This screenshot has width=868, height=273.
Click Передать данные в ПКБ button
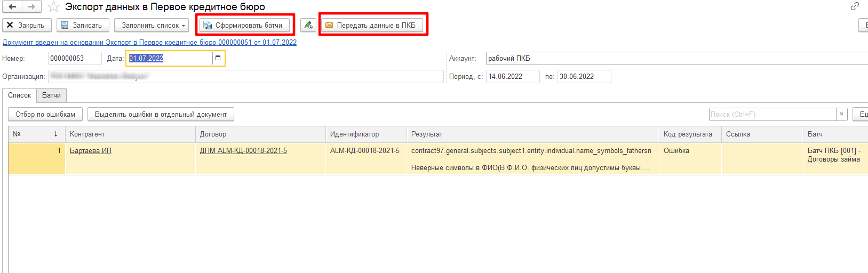click(x=372, y=25)
